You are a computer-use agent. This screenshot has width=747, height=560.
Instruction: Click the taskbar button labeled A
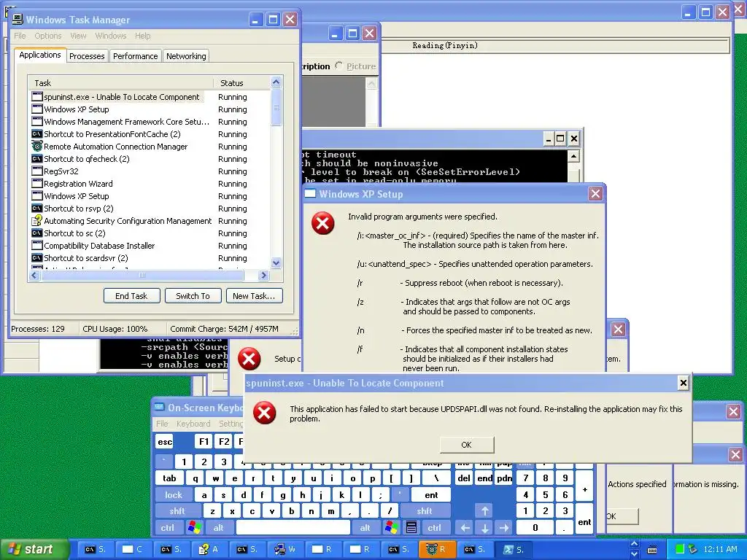[209, 549]
